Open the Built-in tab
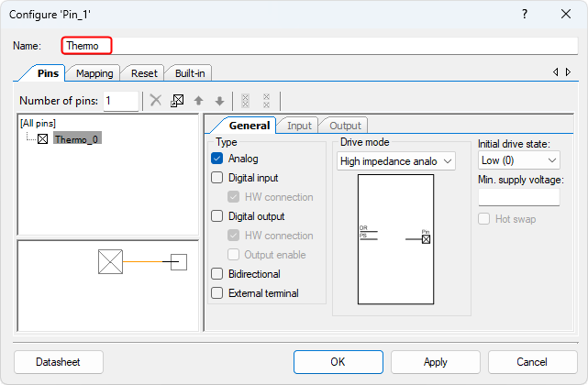This screenshot has width=588, height=385. [x=190, y=73]
